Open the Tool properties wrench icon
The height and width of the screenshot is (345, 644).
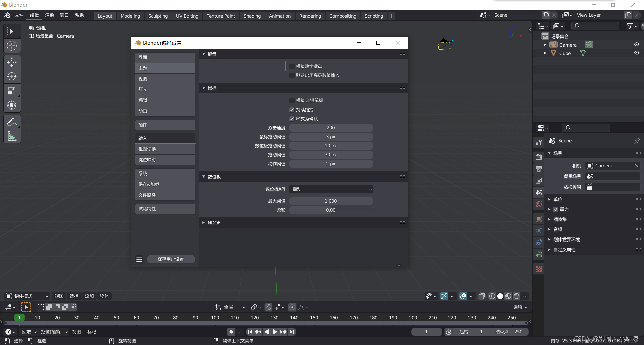click(x=539, y=142)
